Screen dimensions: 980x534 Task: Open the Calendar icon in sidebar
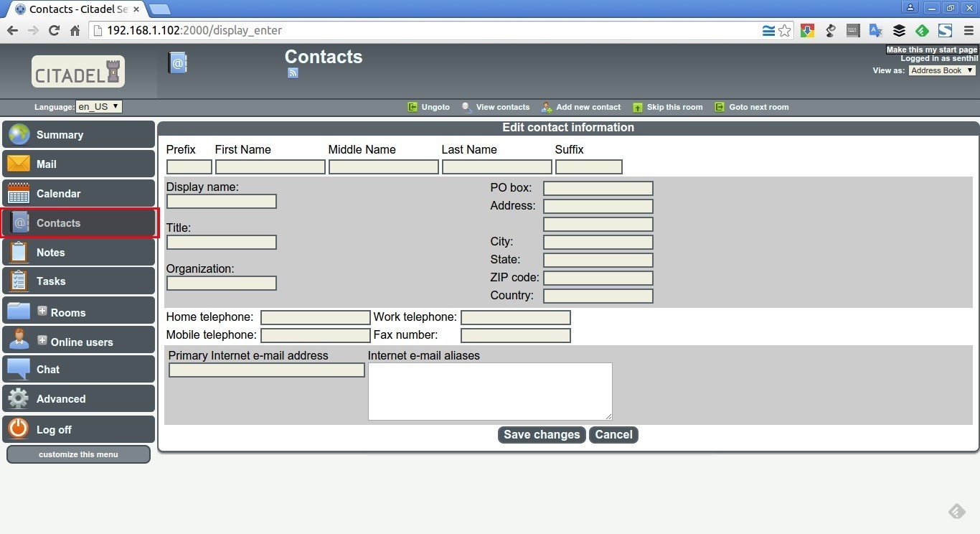[x=19, y=193]
